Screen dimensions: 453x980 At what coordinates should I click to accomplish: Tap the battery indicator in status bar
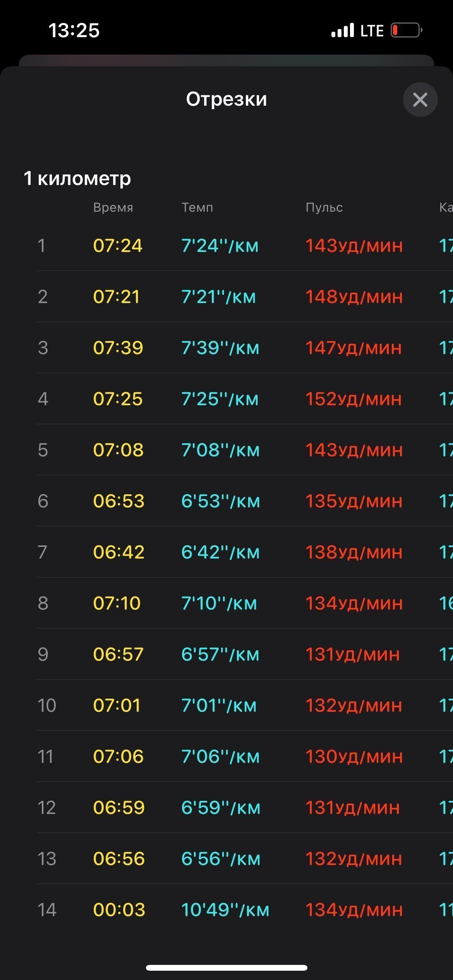(406, 30)
